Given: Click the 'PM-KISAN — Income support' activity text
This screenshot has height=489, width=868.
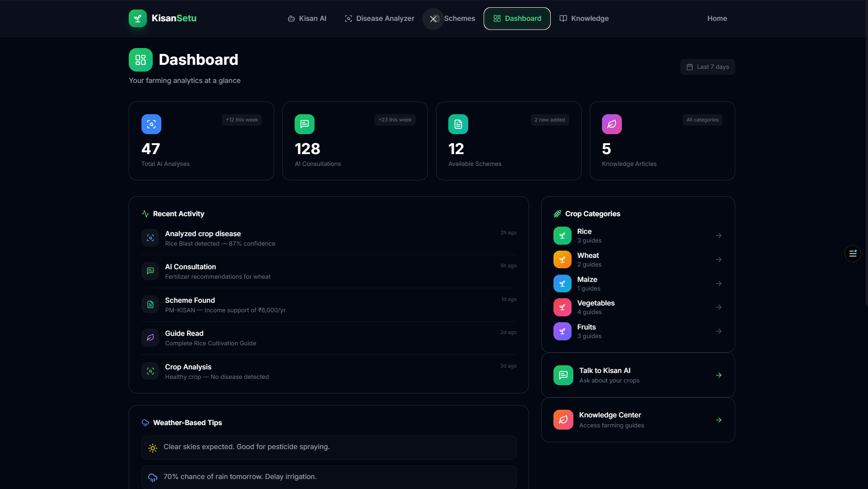Looking at the screenshot, I should click(x=225, y=310).
